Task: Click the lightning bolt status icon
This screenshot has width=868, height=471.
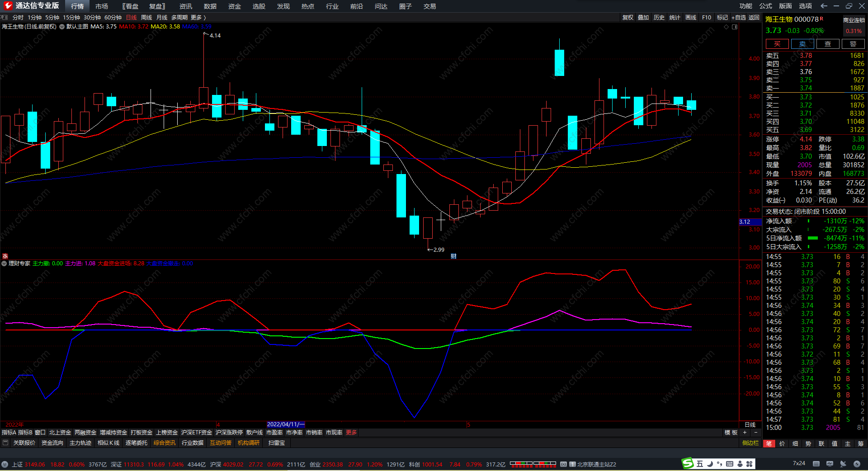Action: coord(857,464)
